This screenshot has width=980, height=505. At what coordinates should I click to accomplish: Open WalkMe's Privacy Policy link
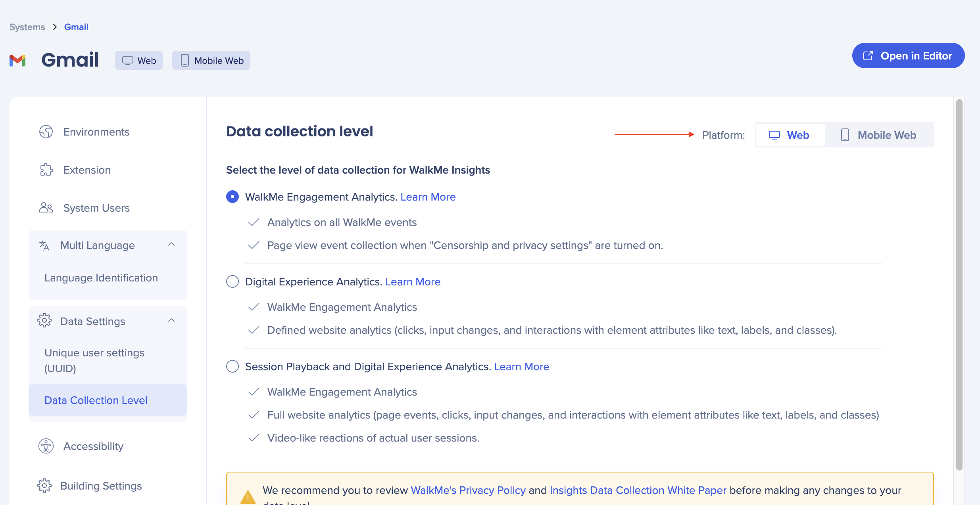[x=468, y=490]
